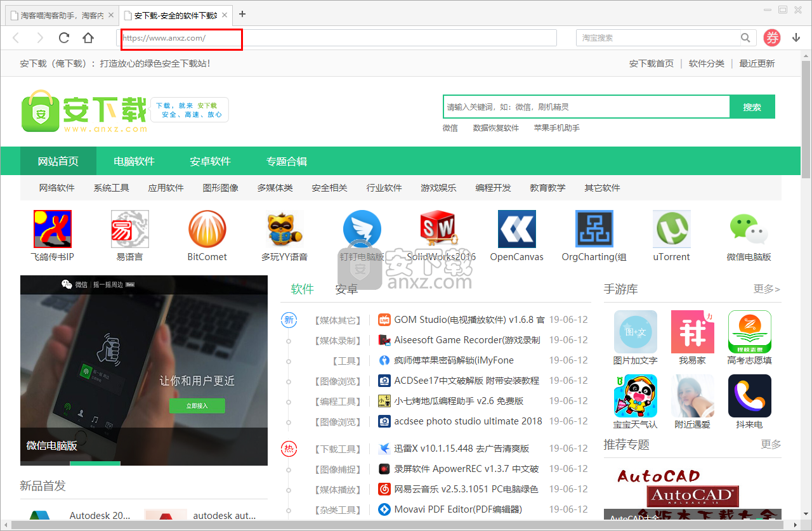This screenshot has width=812, height=531.
Task: Click 立即接入 button on banner
Action: coord(197,405)
